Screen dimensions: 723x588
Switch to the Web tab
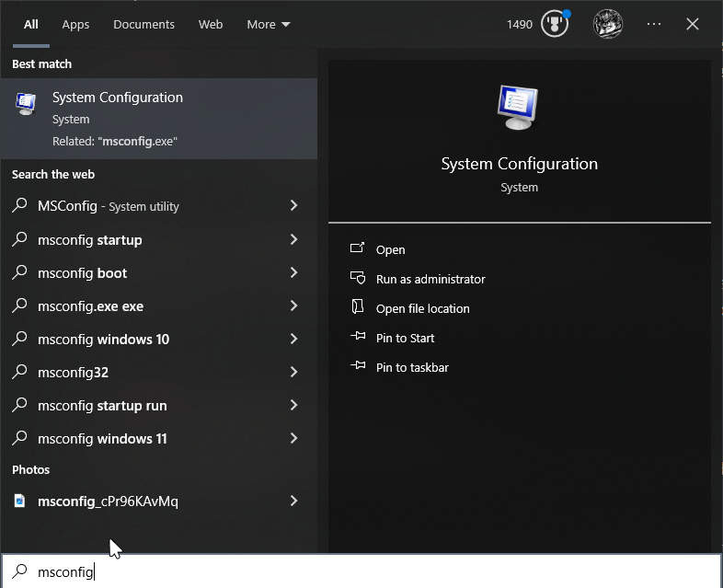[x=211, y=25]
